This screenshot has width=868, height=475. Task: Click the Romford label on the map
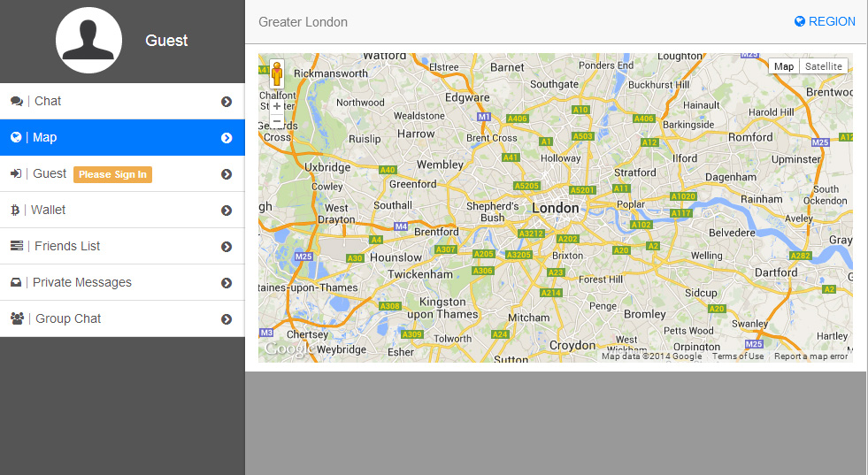750,137
